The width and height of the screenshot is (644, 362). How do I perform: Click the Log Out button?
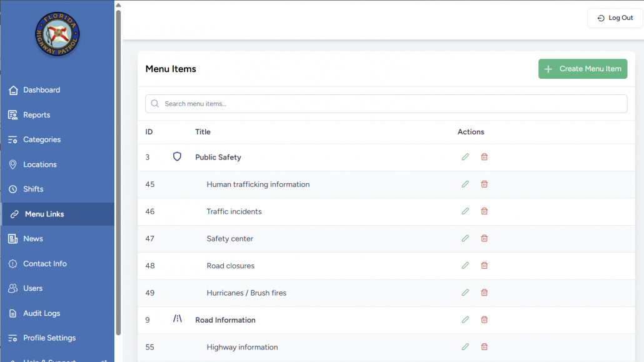(615, 18)
